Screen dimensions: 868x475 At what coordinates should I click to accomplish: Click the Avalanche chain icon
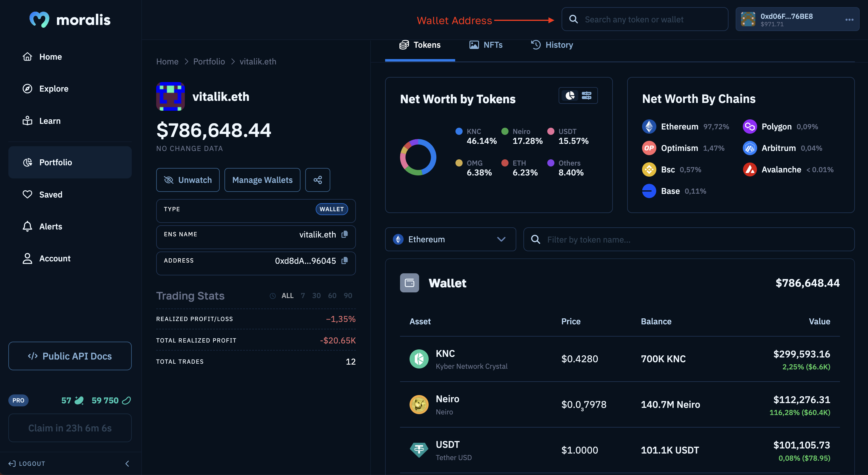tap(750, 169)
